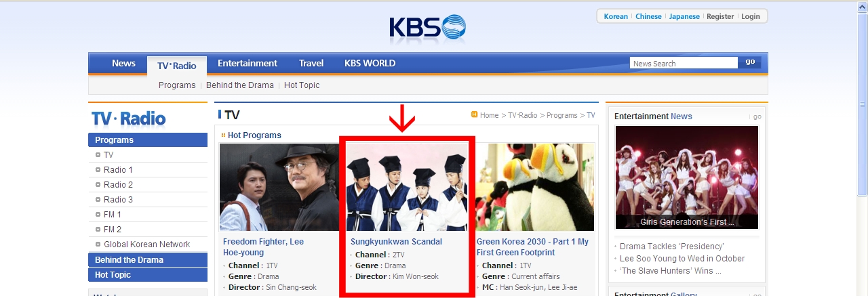This screenshot has height=298, width=868.
Task: Read Drama Tackles 'Presidency' news link
Action: point(671,247)
